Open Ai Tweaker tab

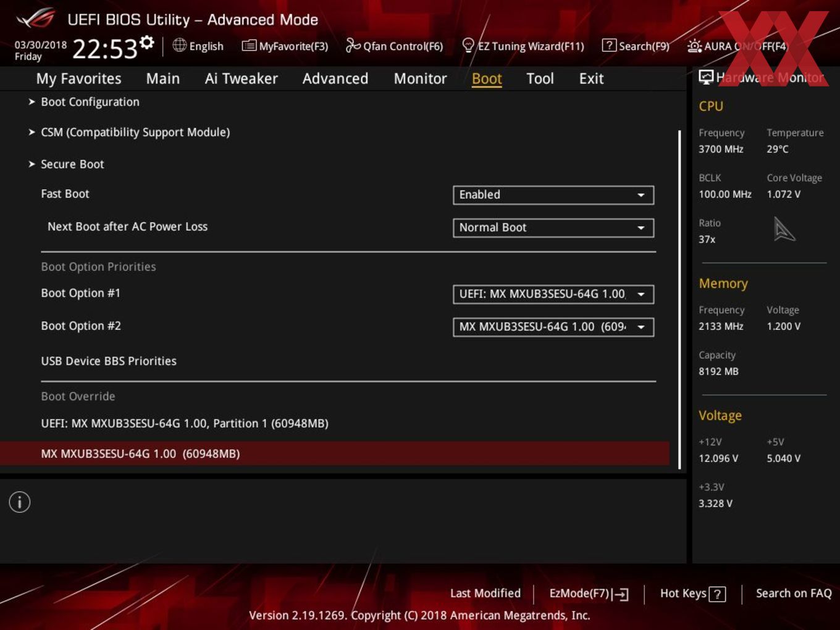[241, 78]
